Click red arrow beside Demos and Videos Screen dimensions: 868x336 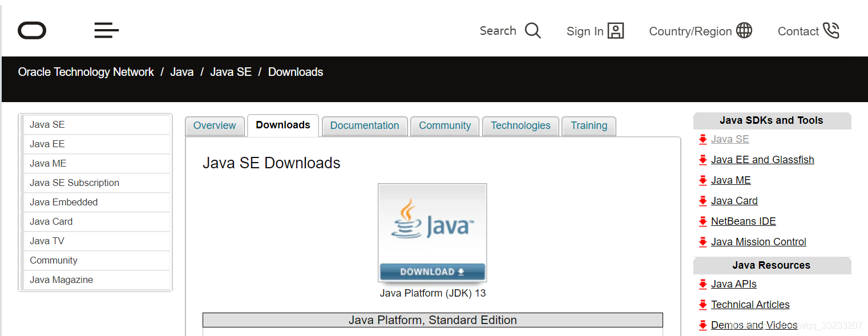pos(703,325)
